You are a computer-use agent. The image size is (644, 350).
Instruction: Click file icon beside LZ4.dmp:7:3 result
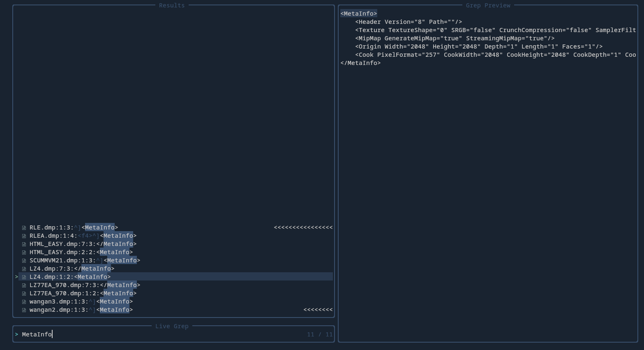pos(24,269)
